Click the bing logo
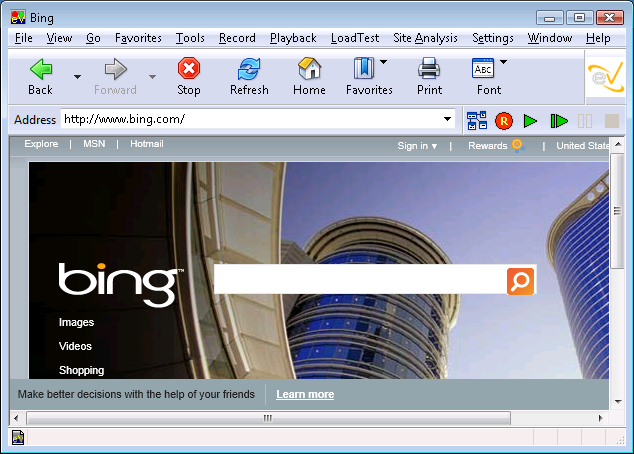Image resolution: width=634 pixels, height=454 pixels. (x=120, y=285)
